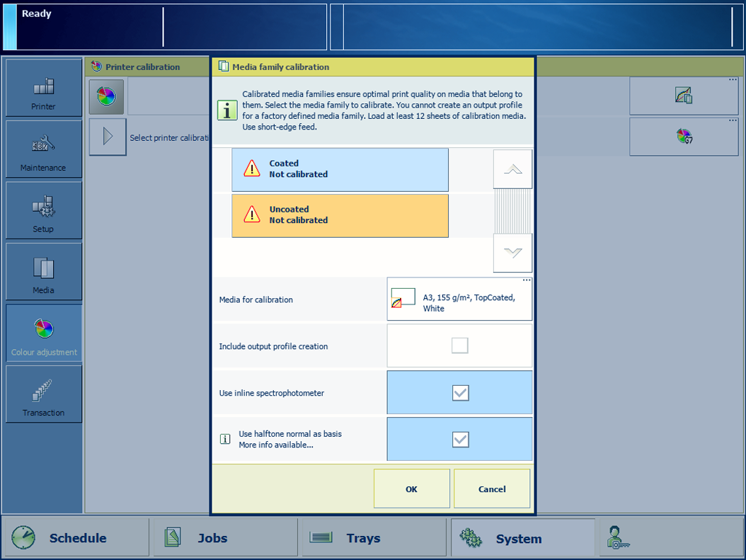Select the Colour adjustment section
This screenshot has height=560, width=746.
(x=43, y=333)
